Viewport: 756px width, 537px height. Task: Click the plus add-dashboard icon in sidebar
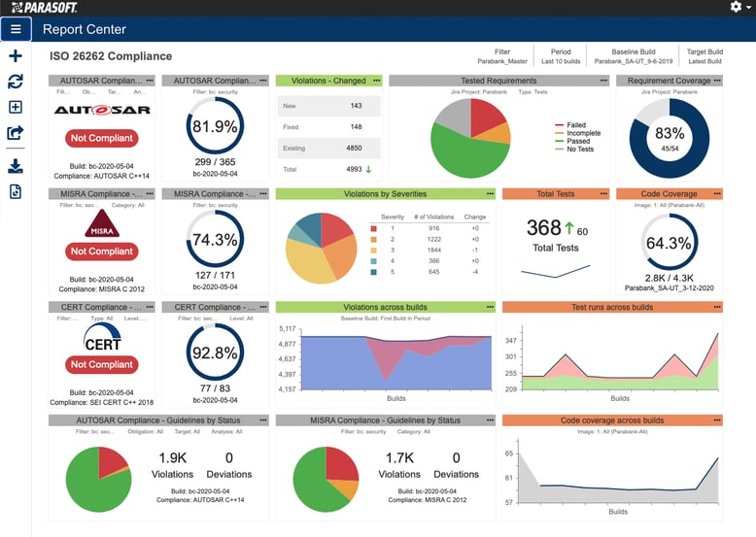coord(16,56)
